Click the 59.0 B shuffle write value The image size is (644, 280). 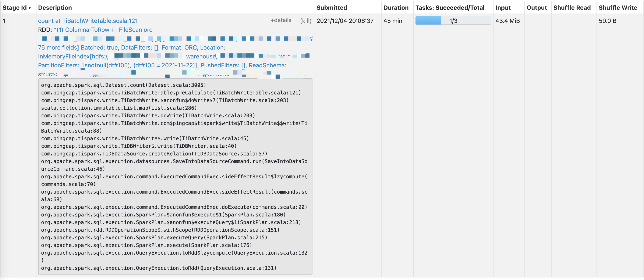[607, 21]
